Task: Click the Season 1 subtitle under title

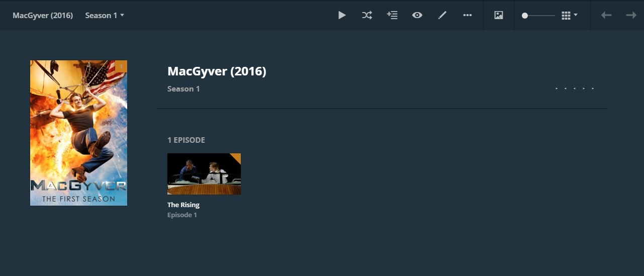Action: [x=183, y=89]
